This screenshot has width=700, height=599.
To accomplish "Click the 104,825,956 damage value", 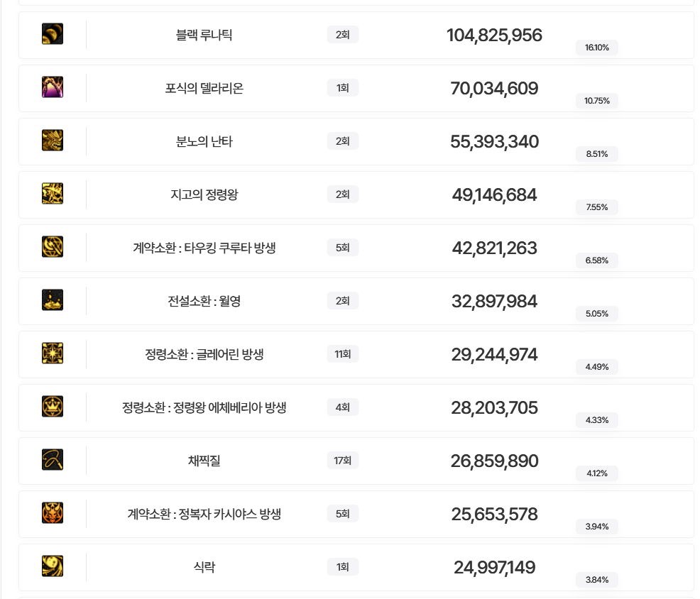I will coord(494,35).
